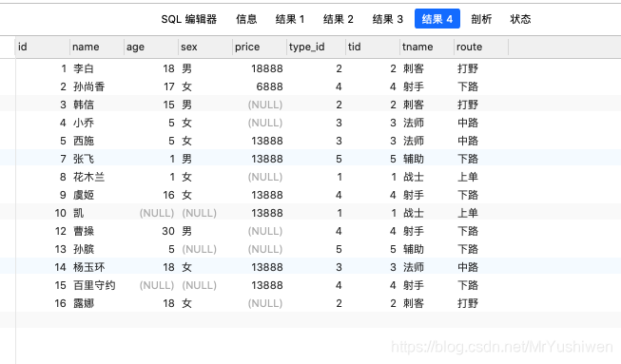This screenshot has width=621, height=364.
Task: Click NULL age cell in 凯 row
Action: click(x=156, y=213)
